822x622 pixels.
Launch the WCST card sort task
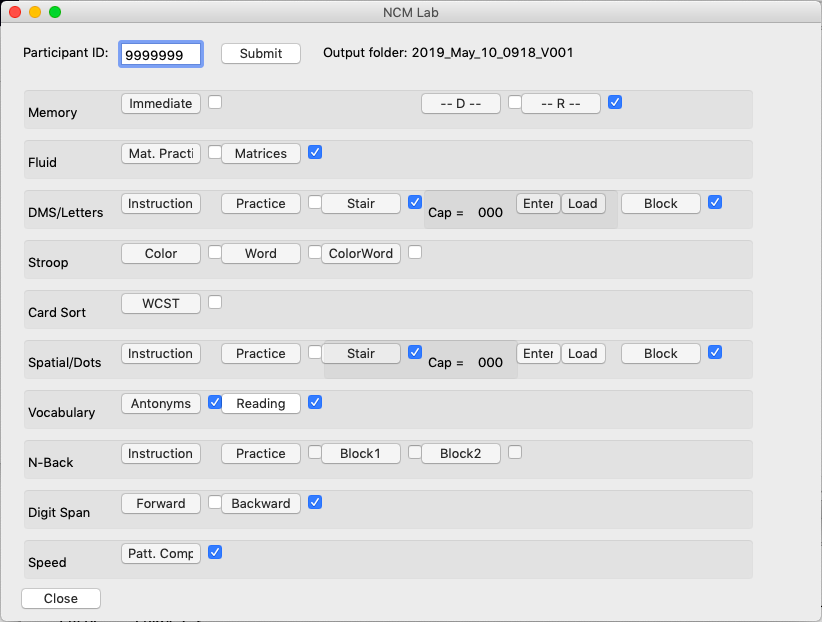point(161,303)
